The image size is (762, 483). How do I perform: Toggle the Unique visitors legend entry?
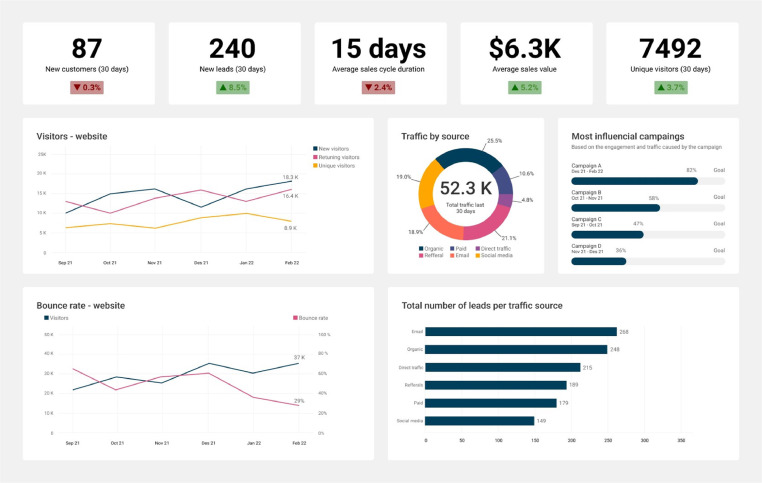click(334, 166)
